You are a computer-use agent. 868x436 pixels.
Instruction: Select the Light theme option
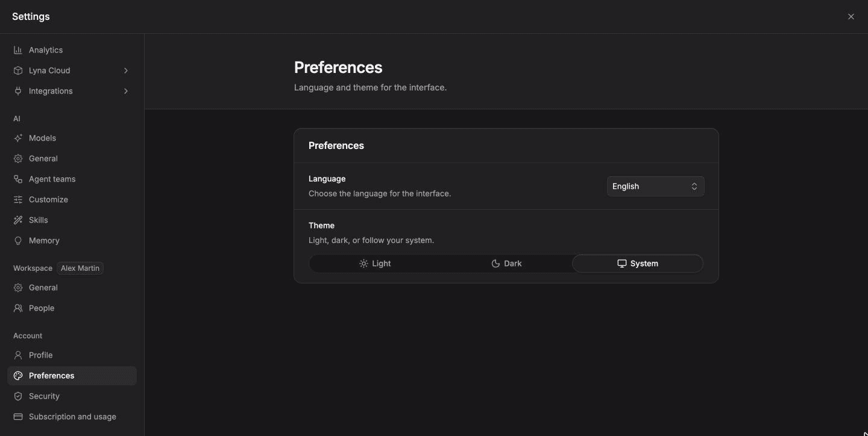pyautogui.click(x=375, y=264)
